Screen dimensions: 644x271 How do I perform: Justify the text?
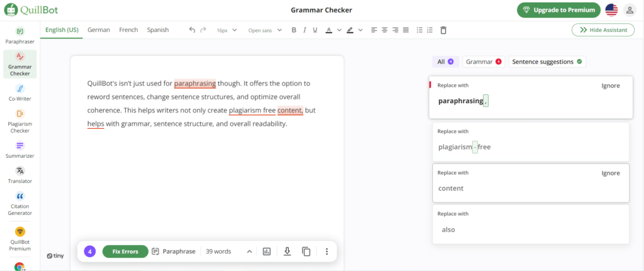(406, 30)
